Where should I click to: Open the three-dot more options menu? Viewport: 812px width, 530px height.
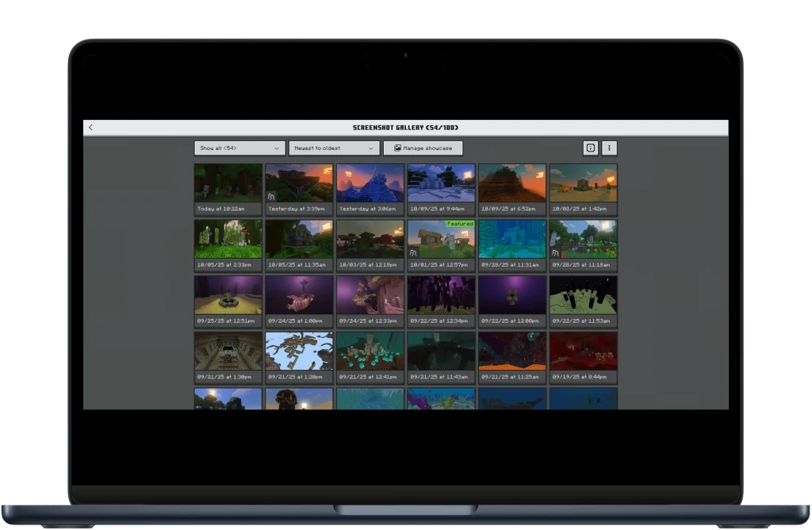610,148
